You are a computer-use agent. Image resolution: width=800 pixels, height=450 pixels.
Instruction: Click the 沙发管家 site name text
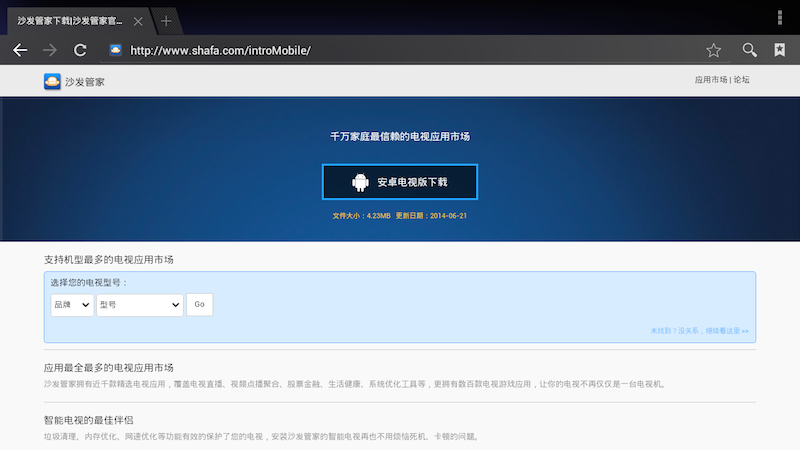pos(85,82)
